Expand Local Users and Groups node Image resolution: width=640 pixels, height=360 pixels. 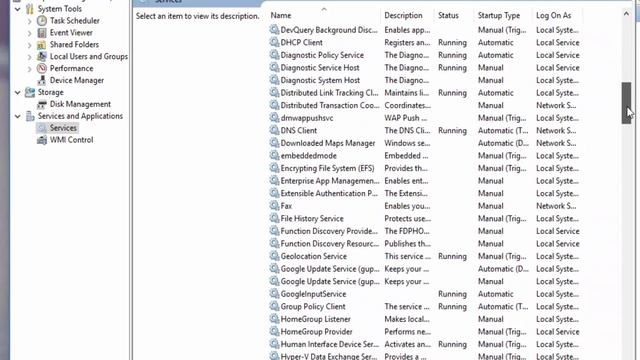point(29,57)
